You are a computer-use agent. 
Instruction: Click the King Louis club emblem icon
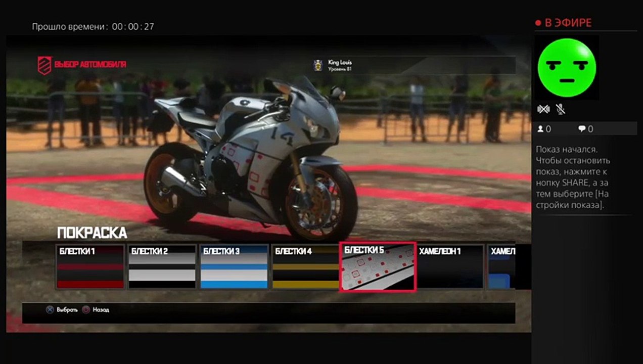[318, 65]
